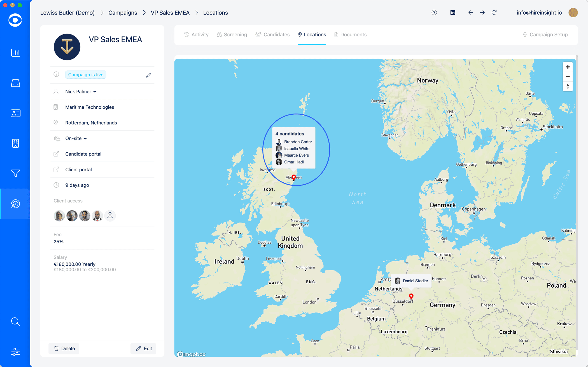
Task: Click the Delete button
Action: coord(64,349)
